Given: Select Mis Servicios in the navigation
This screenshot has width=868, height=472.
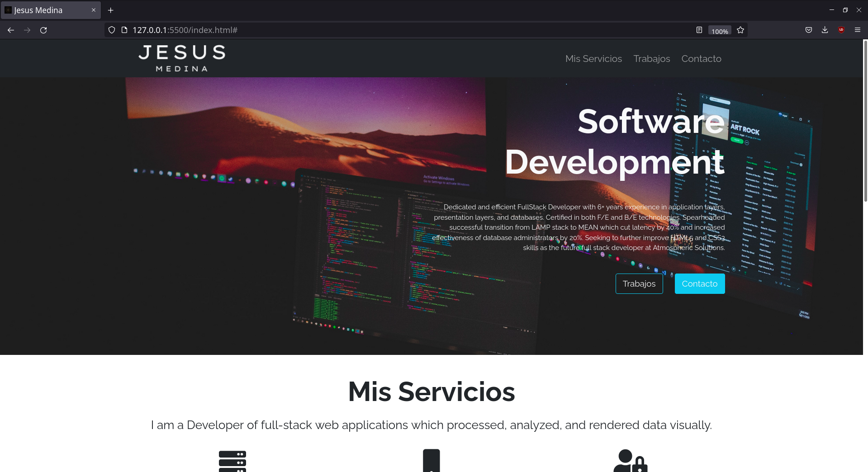Looking at the screenshot, I should [x=593, y=59].
